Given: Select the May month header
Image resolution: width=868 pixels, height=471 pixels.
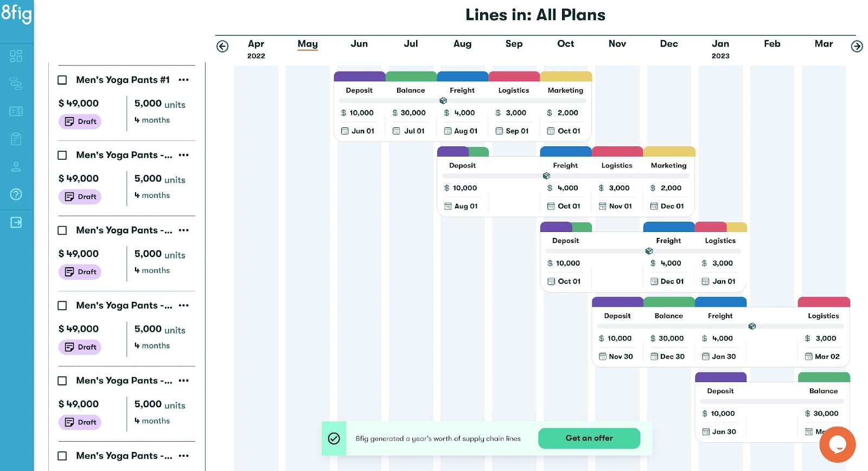Looking at the screenshot, I should point(308,44).
